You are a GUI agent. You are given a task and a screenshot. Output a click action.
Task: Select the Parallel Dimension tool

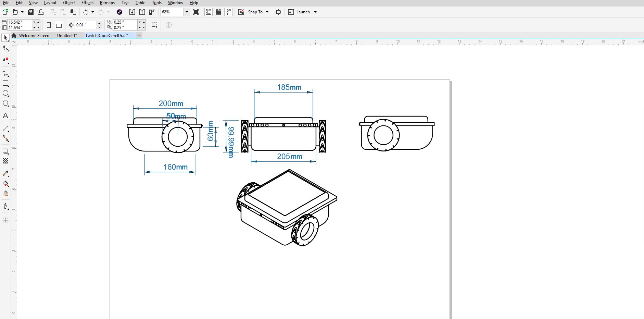coord(5,128)
